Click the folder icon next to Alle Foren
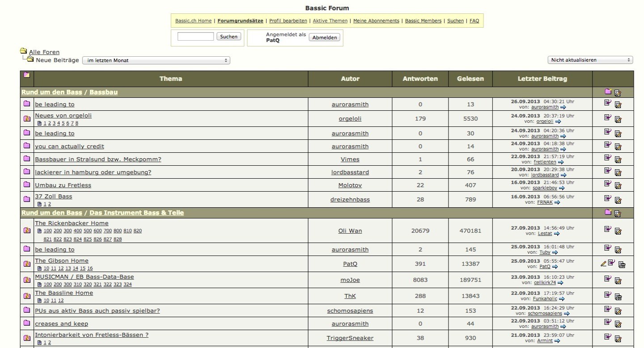The width and height of the screenshot is (644, 348). 23,51
